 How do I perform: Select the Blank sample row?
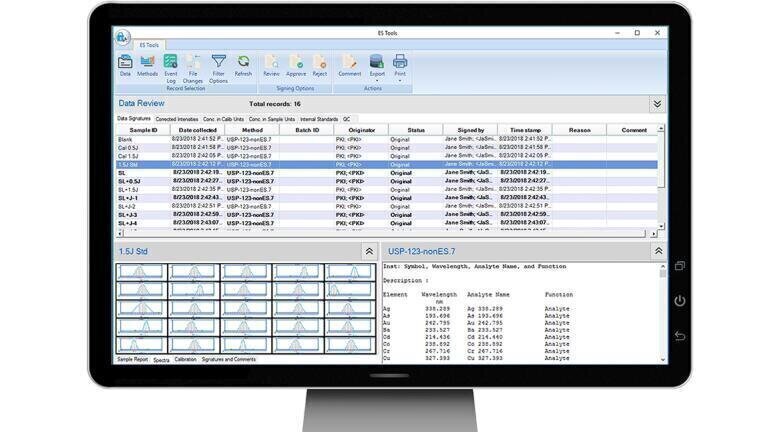[x=386, y=140]
